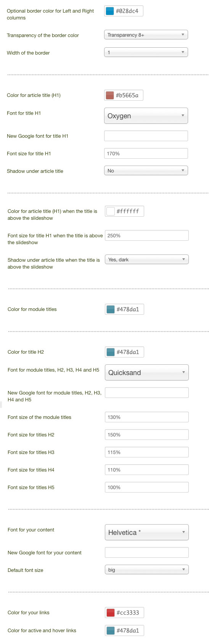Click the Font size for title H1 field
The height and width of the screenshot is (644, 209).
[146, 153]
